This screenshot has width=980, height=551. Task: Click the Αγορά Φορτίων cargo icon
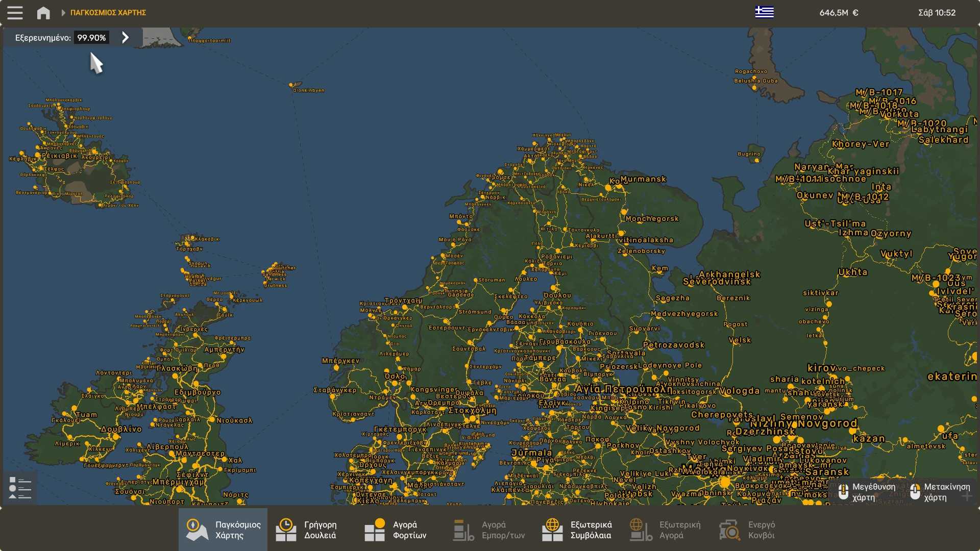(x=375, y=530)
